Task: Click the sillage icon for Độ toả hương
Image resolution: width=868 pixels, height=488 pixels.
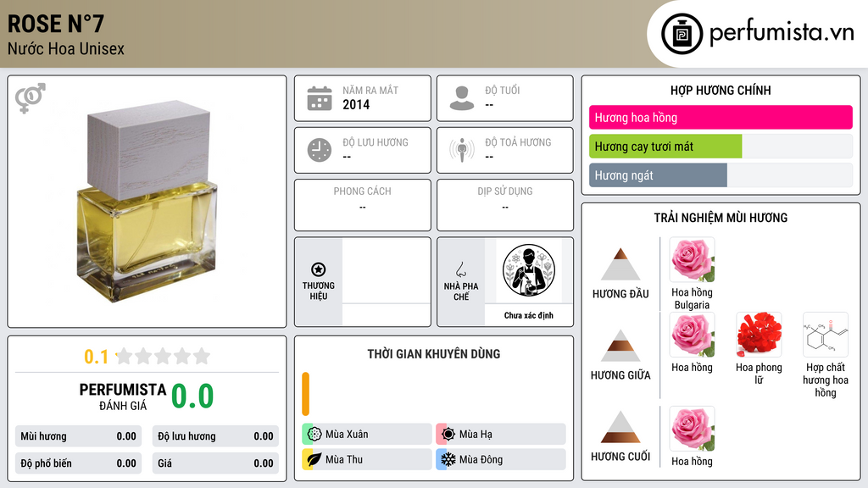Action: 462,150
